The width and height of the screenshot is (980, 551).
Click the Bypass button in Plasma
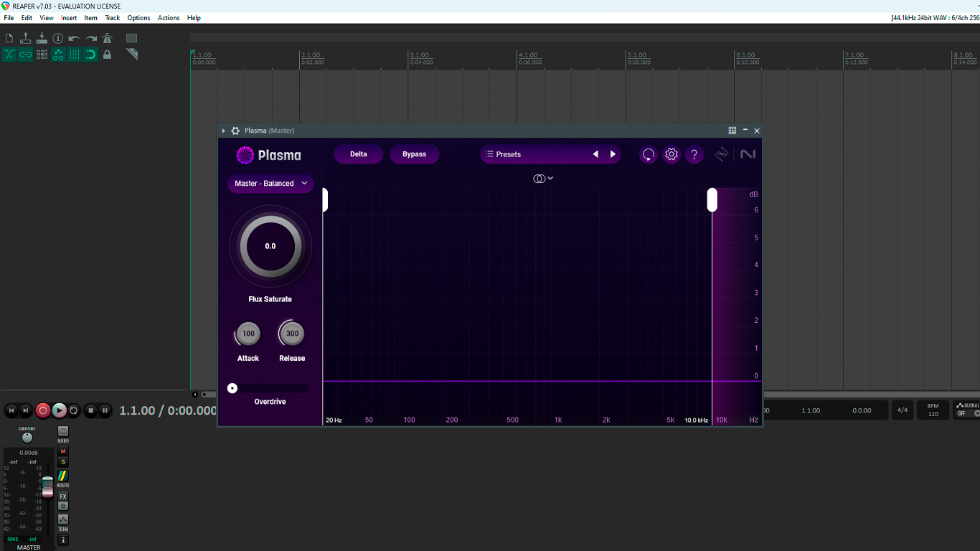tap(415, 154)
